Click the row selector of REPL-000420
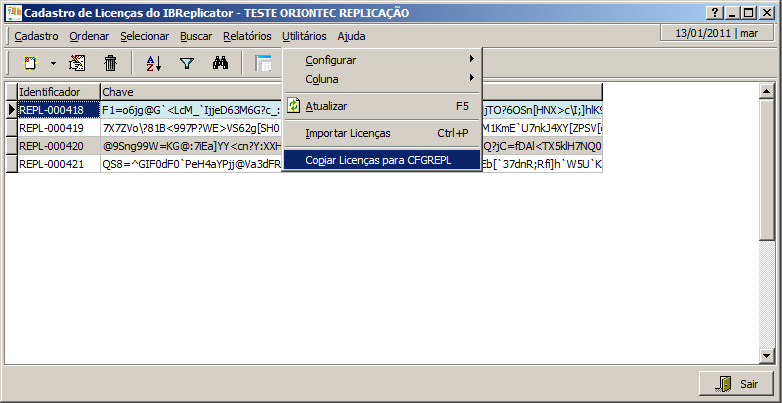The image size is (782, 403). click(x=11, y=146)
